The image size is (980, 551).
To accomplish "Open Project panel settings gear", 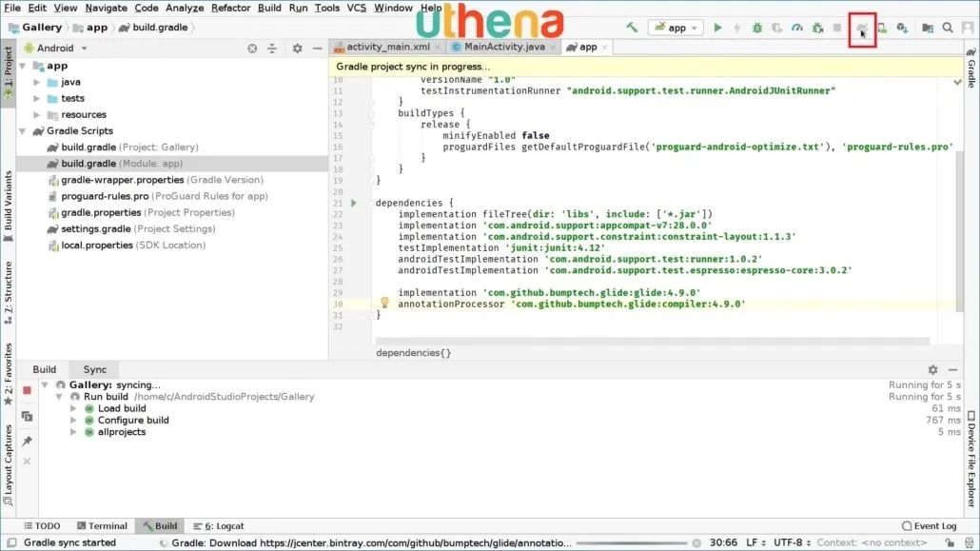I will coord(298,49).
